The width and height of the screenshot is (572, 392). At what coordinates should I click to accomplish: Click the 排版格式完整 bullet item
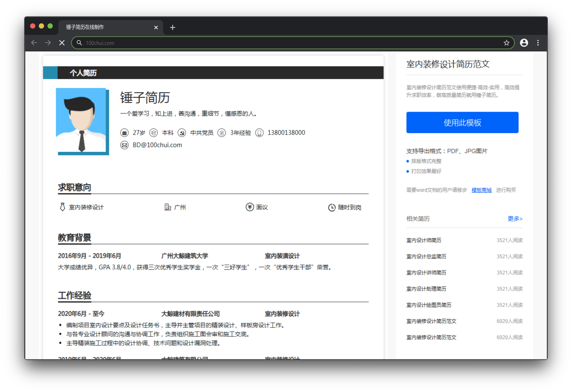[x=426, y=161]
